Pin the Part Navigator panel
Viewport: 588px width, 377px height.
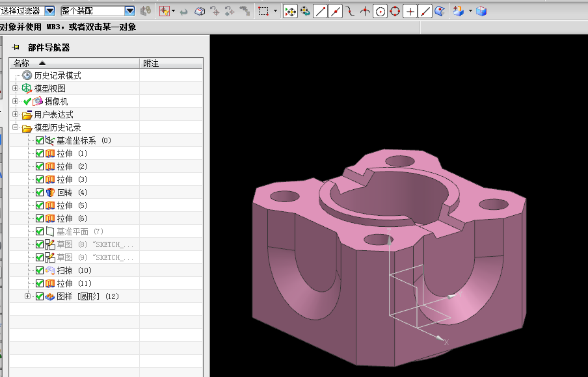coord(16,47)
